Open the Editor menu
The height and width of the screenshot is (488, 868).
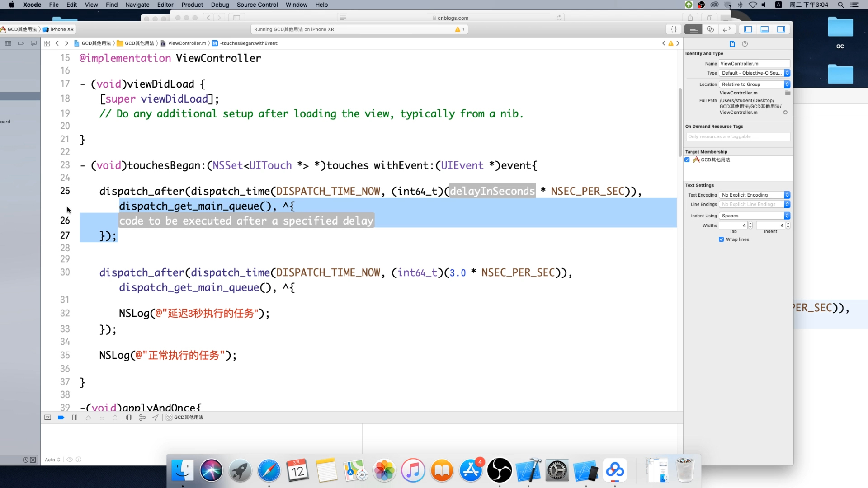pos(165,5)
